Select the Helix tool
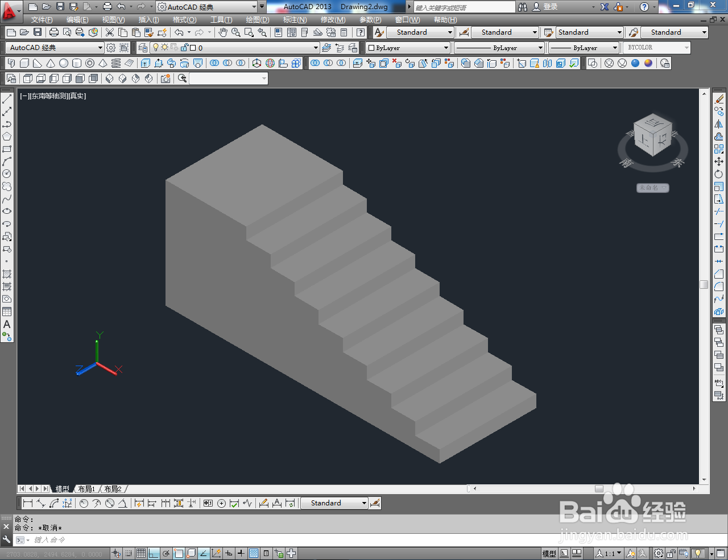This screenshot has width=728, height=560. [x=116, y=63]
